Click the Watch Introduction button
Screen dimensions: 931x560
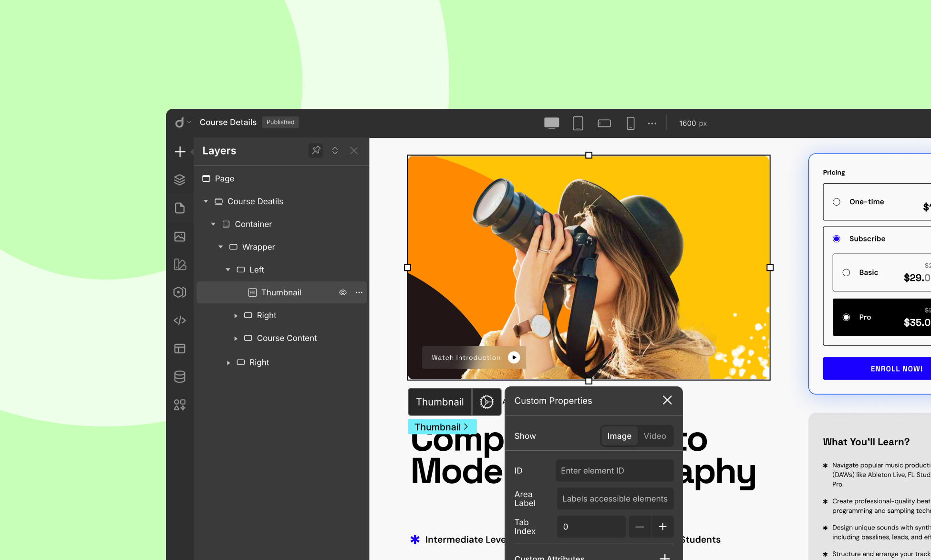coord(474,357)
